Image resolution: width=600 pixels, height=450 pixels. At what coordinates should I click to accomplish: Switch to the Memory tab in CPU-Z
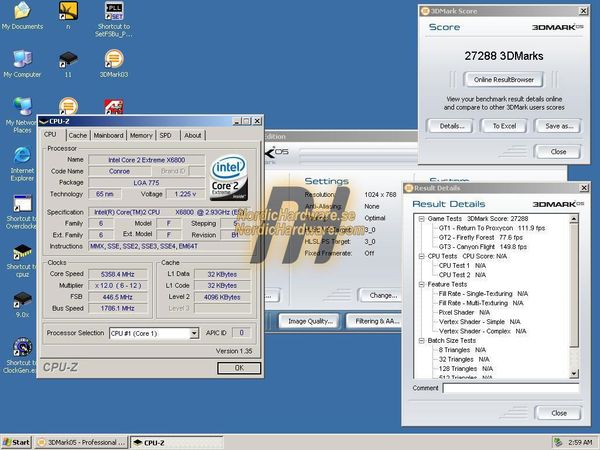tap(141, 135)
